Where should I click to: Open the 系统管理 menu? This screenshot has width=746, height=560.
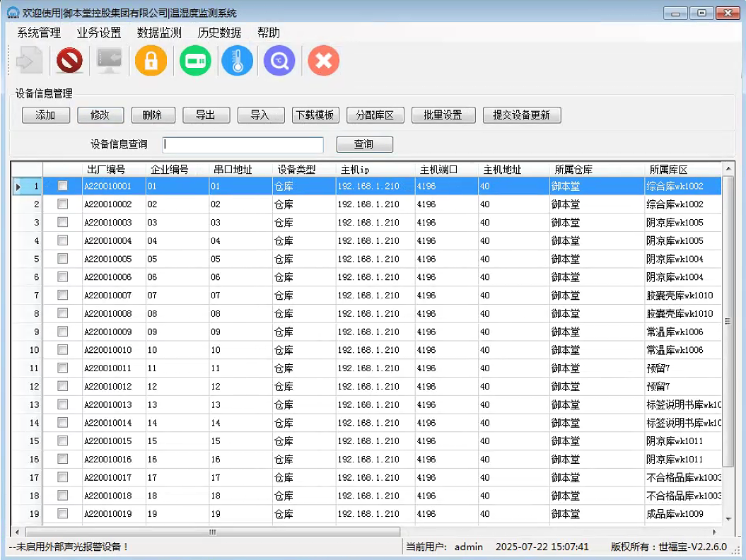(x=39, y=33)
